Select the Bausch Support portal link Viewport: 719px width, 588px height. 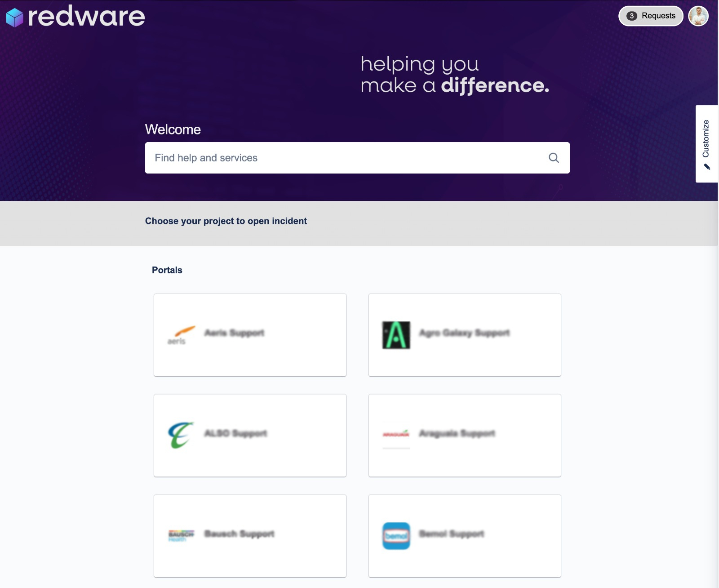(x=239, y=534)
